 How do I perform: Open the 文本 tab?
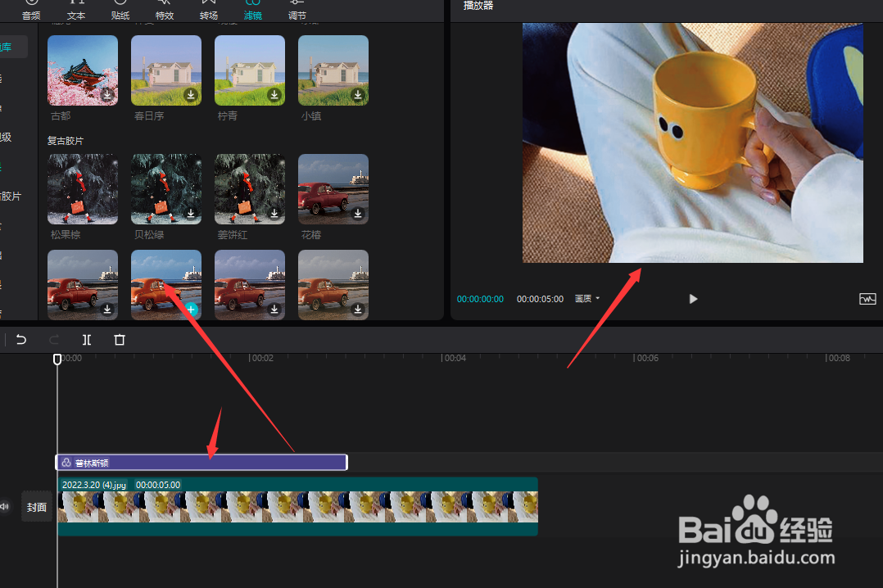[x=76, y=11]
